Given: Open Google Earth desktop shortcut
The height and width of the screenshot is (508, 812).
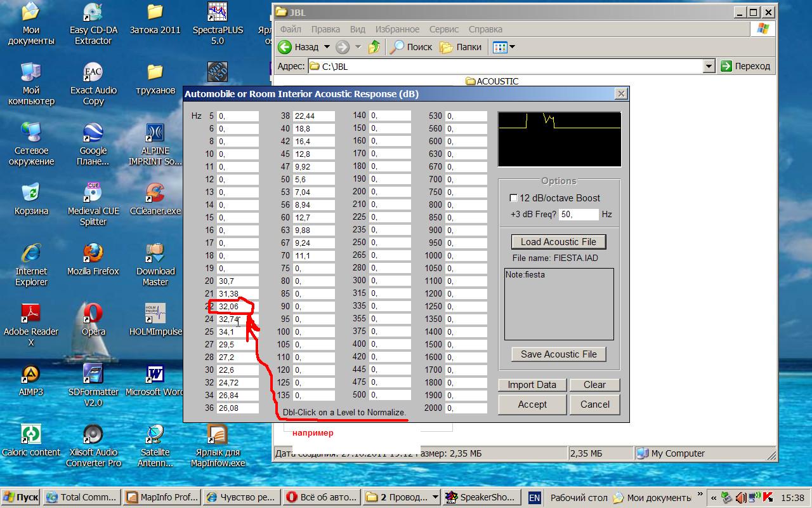Looking at the screenshot, I should 93,133.
